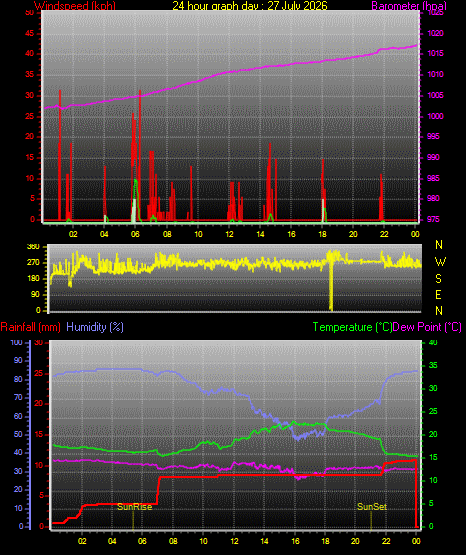Click the Humidity (%) legend label

click(95, 327)
